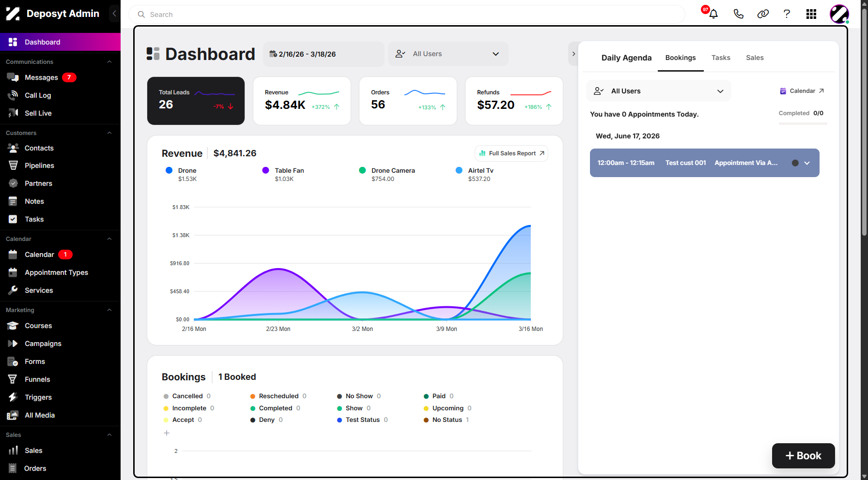Collapse the sidebar with the arrow
This screenshot has width=868, height=480.
114,14
